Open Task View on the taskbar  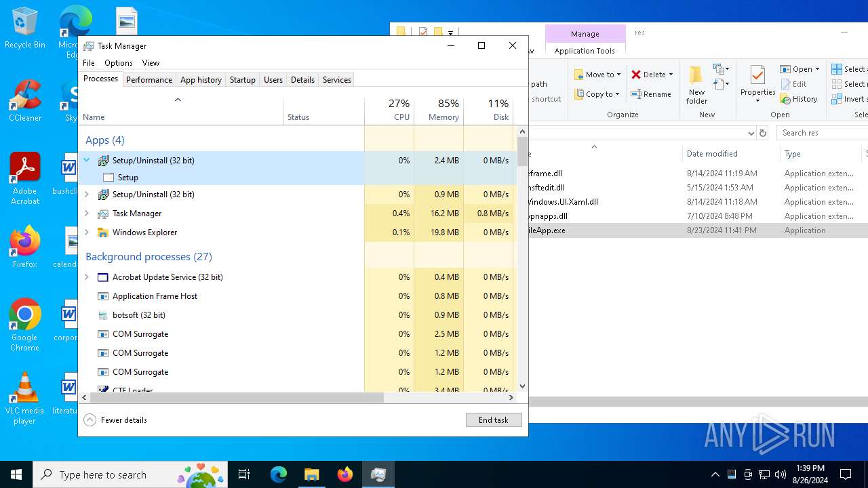[x=244, y=474]
